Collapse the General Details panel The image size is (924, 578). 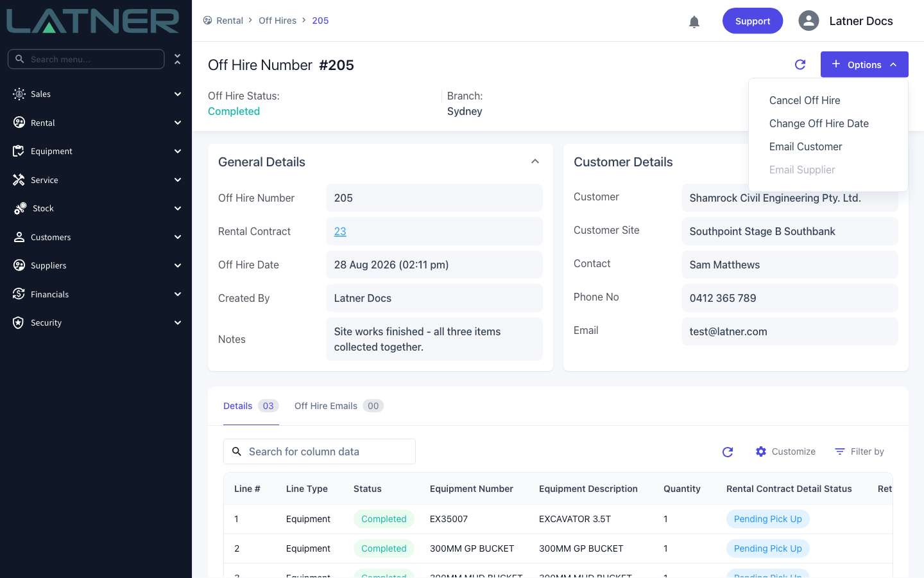(x=535, y=162)
